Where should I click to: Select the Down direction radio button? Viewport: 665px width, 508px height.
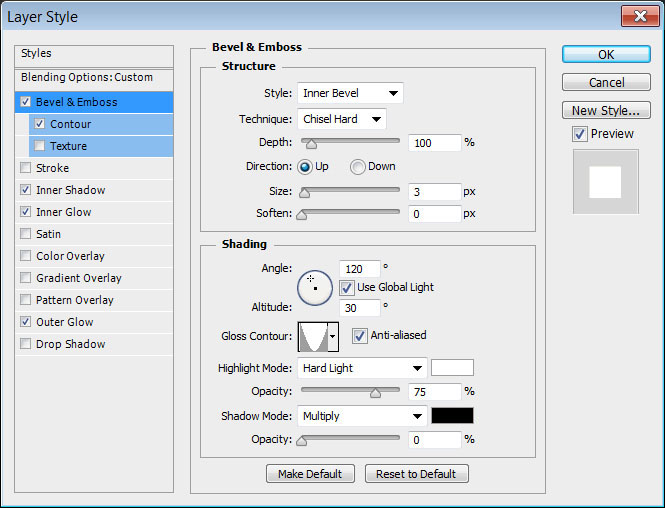[x=357, y=167]
